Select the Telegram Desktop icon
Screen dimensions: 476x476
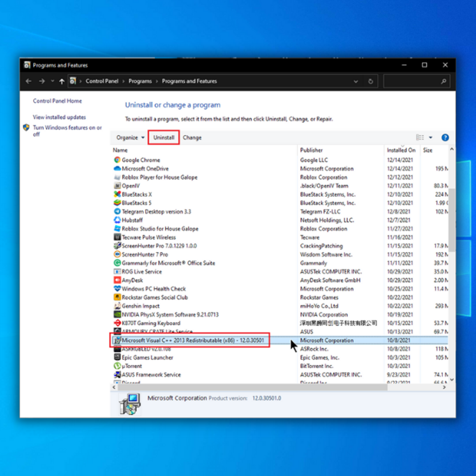[x=117, y=212]
